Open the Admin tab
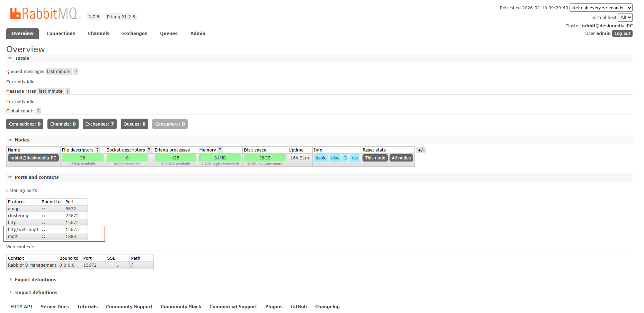This screenshot has width=644, height=313. click(x=198, y=34)
